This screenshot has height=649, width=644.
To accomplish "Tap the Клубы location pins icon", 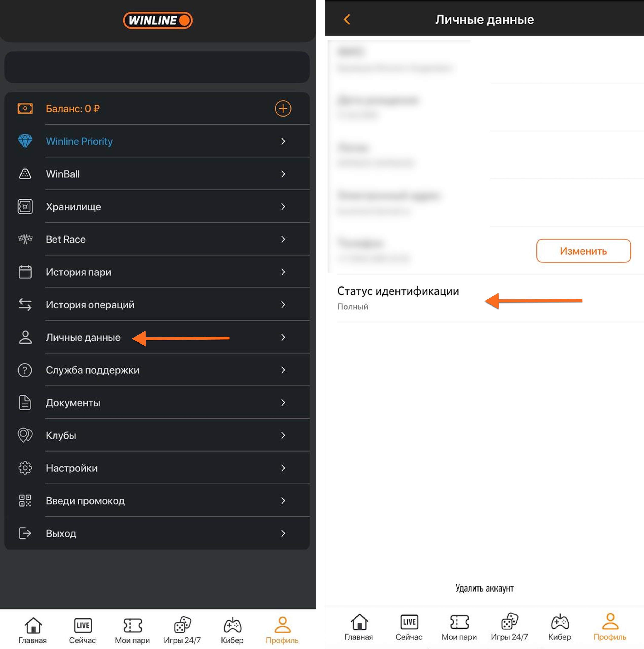I will (25, 435).
